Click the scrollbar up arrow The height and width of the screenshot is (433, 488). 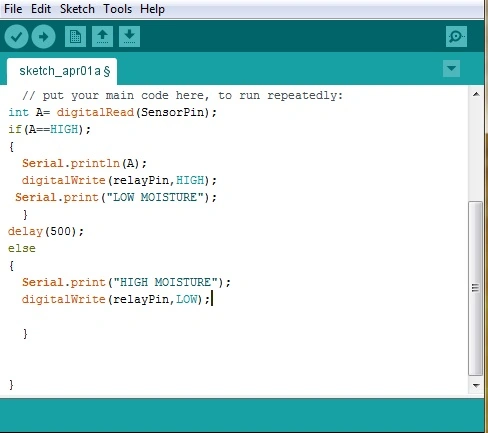pos(476,94)
